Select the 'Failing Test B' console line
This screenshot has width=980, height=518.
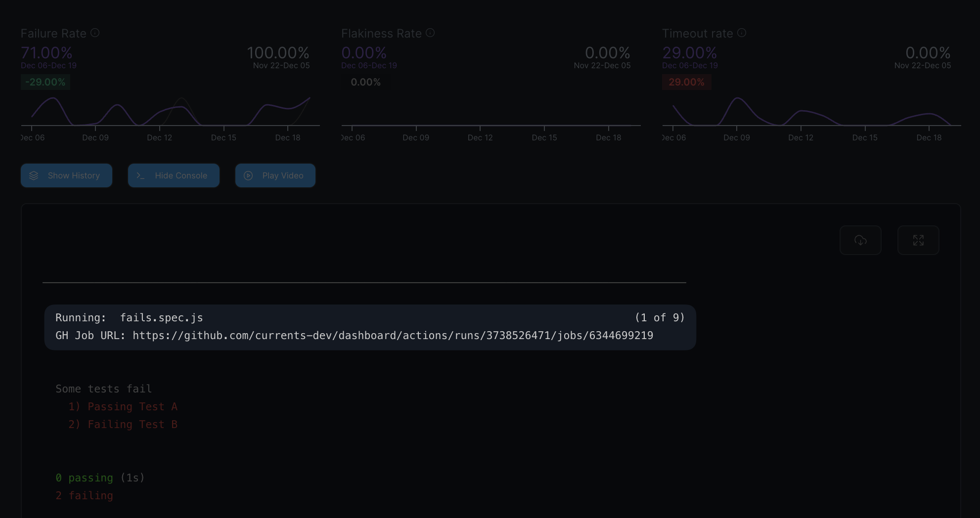click(123, 425)
